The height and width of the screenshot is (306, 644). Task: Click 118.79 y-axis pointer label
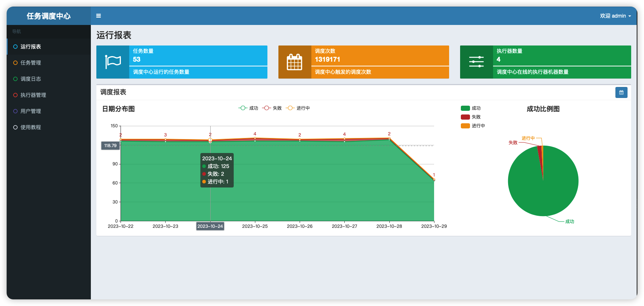click(110, 146)
